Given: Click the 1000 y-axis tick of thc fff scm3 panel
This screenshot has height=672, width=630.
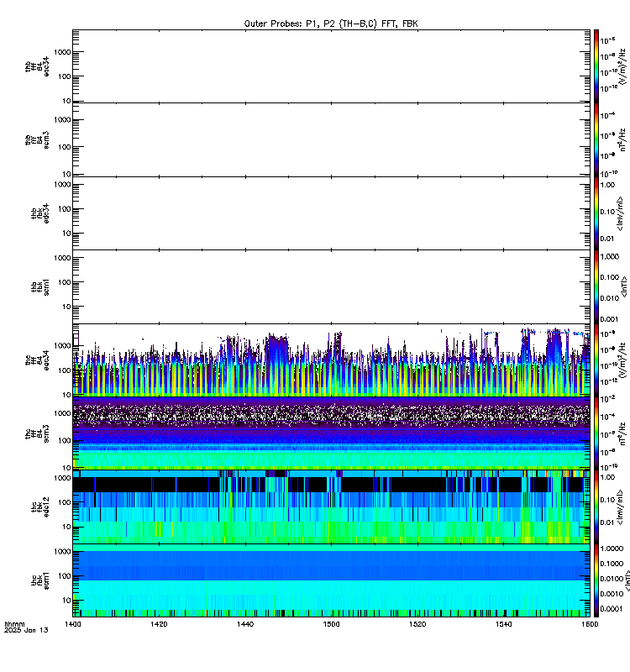Looking at the screenshot, I should coord(62,413).
